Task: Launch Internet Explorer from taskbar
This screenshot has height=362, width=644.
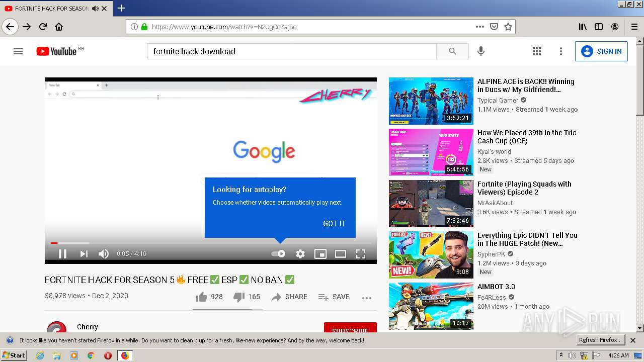Action: [x=40, y=355]
